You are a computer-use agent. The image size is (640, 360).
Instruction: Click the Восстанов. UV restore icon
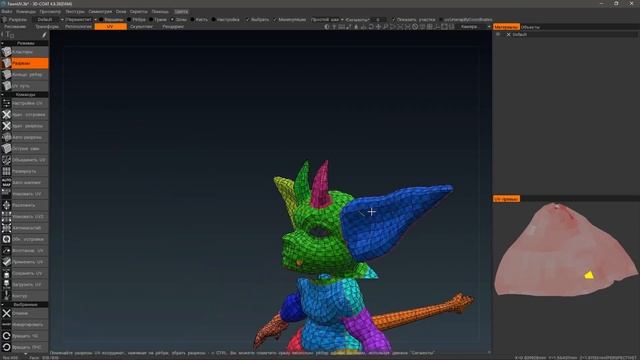point(6,251)
